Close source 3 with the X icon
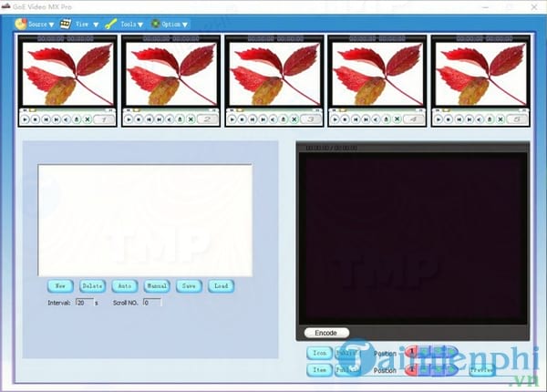The image size is (547, 392). click(x=294, y=119)
